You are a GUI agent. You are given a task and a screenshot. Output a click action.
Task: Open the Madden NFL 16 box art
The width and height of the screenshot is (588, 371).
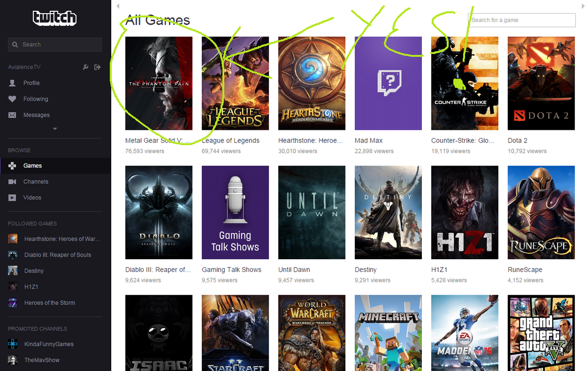(x=465, y=333)
